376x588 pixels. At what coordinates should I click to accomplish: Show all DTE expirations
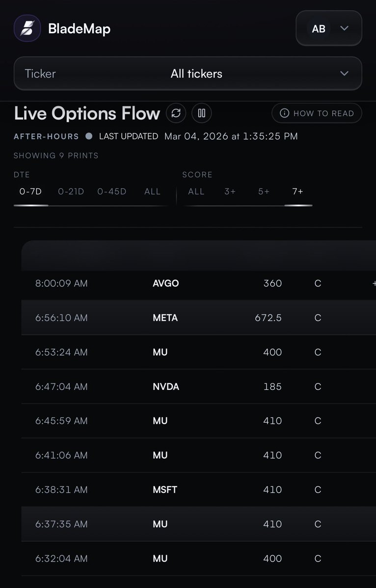pyautogui.click(x=153, y=191)
